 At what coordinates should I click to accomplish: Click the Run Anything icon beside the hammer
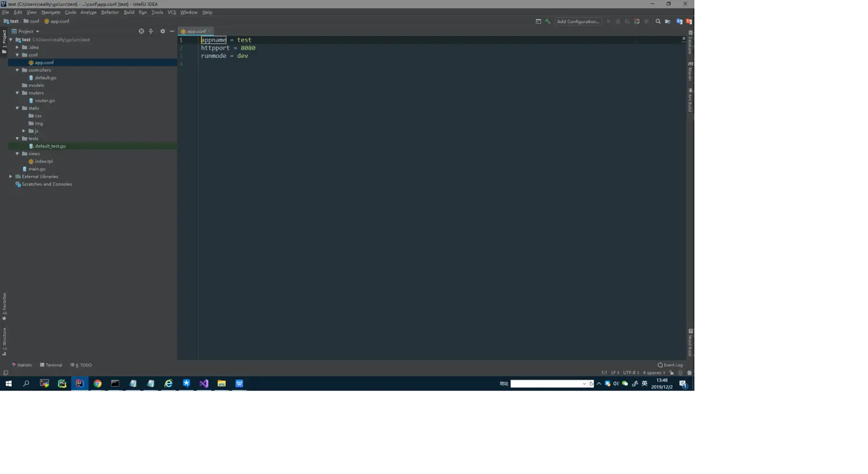coord(538,21)
